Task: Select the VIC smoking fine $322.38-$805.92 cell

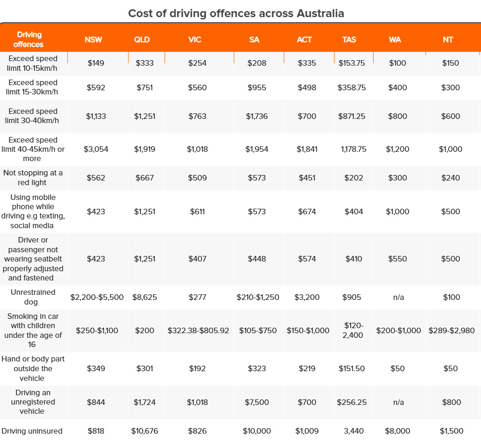Action: 198,330
